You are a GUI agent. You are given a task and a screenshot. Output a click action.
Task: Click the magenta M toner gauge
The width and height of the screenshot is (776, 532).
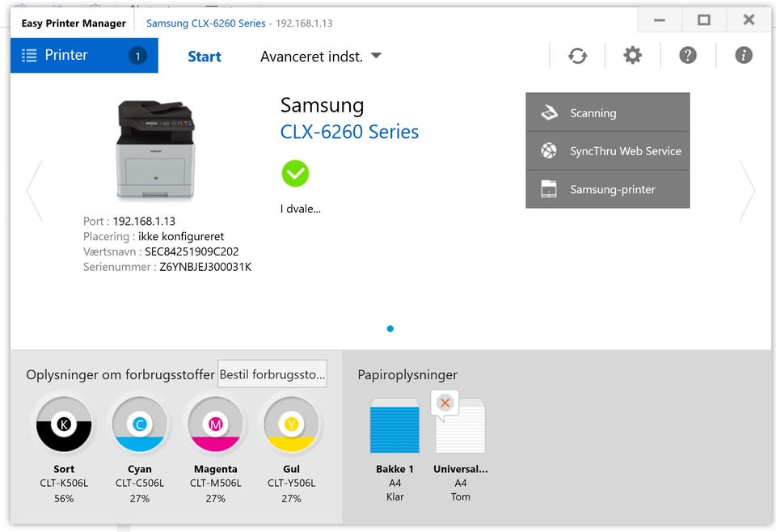pyautogui.click(x=215, y=424)
